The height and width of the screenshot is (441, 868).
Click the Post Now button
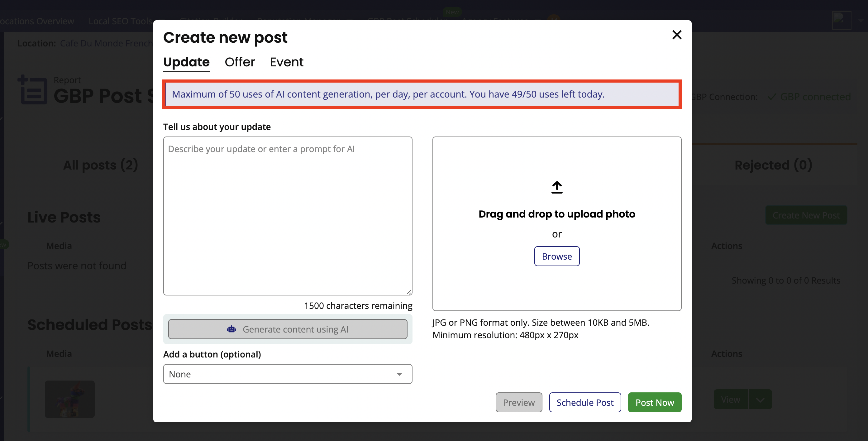pyautogui.click(x=654, y=402)
